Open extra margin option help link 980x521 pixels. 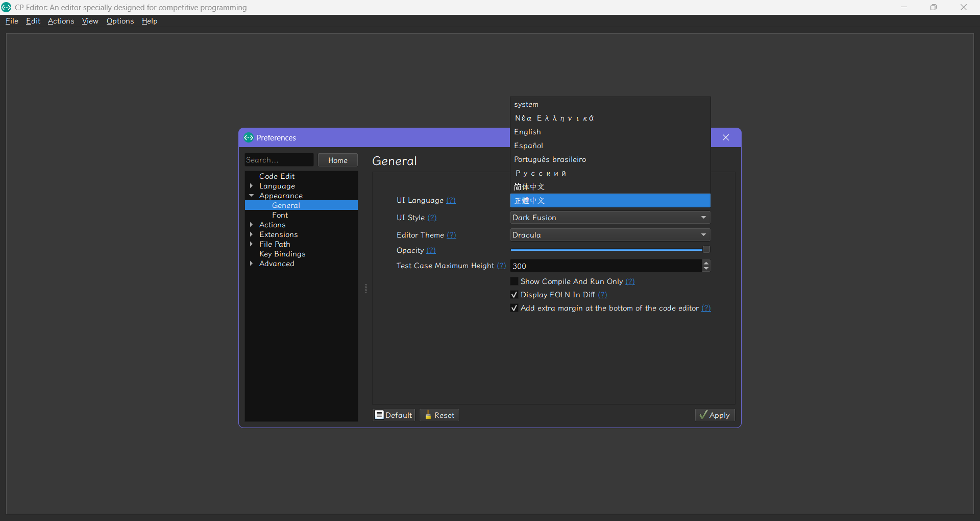point(706,308)
